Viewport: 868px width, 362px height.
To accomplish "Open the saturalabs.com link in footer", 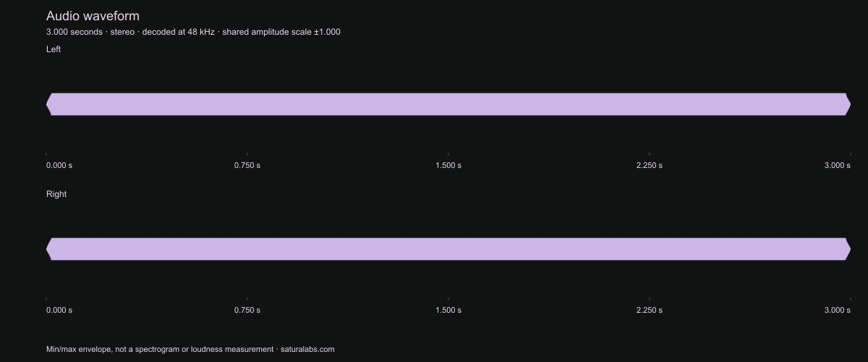I will pos(307,349).
